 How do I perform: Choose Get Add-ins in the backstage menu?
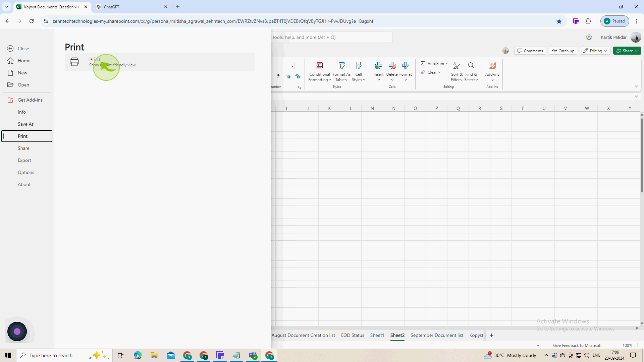click(x=26, y=100)
